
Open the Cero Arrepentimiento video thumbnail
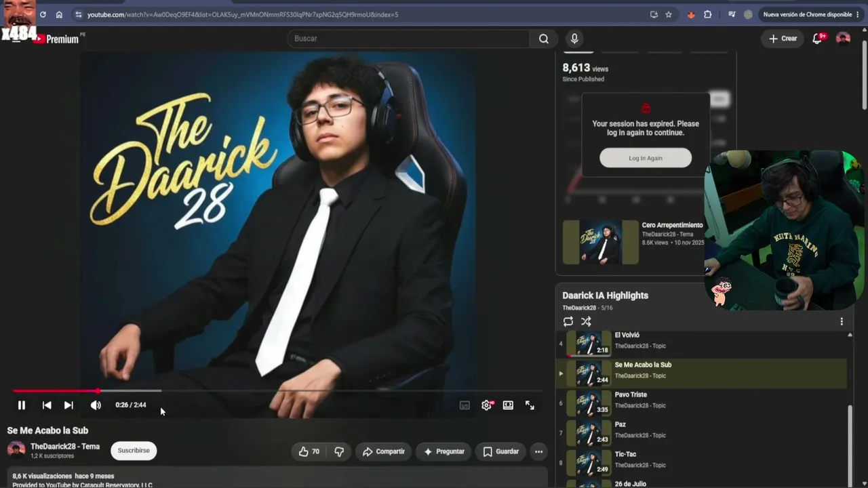tap(601, 242)
